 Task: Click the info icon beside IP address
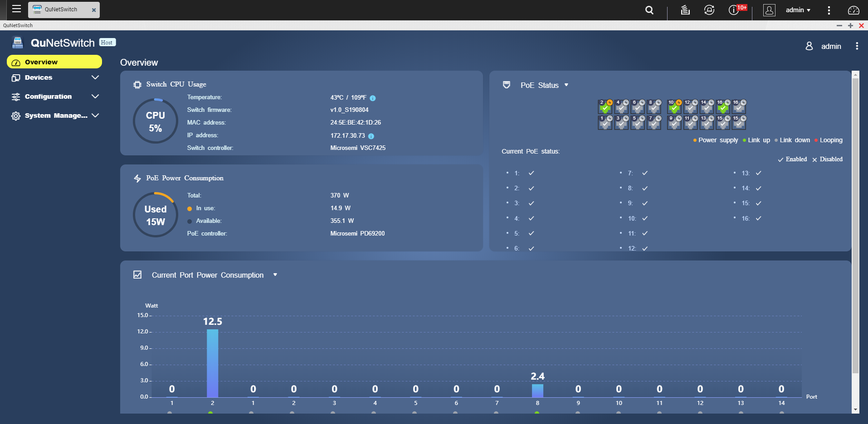pyautogui.click(x=371, y=136)
